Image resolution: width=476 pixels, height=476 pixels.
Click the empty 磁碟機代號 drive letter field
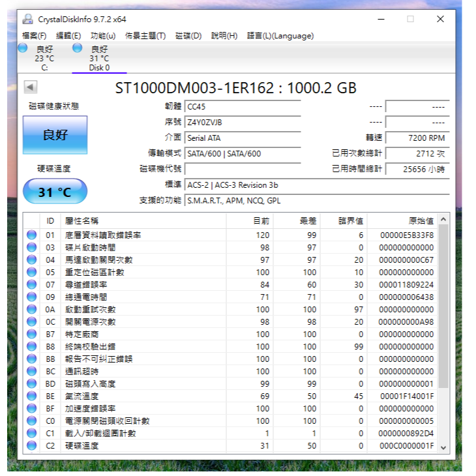243,169
